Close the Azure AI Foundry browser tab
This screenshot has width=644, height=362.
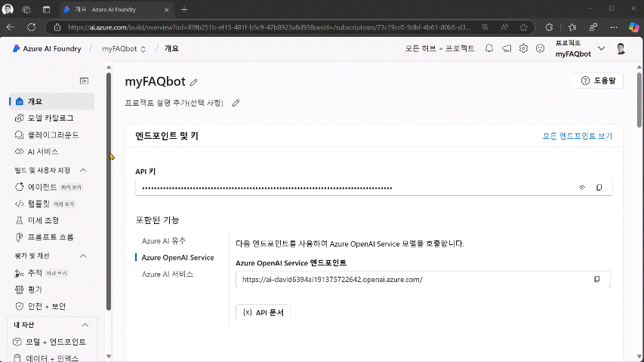[166, 10]
